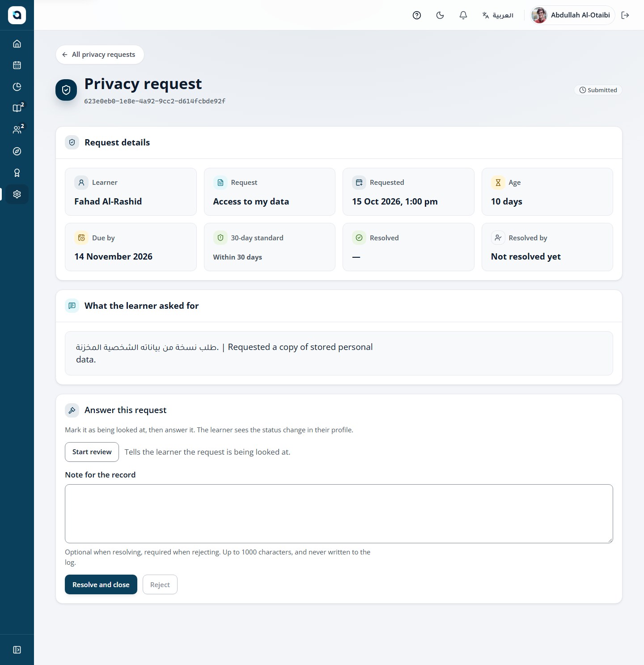Open the home icon in sidebar

point(17,44)
